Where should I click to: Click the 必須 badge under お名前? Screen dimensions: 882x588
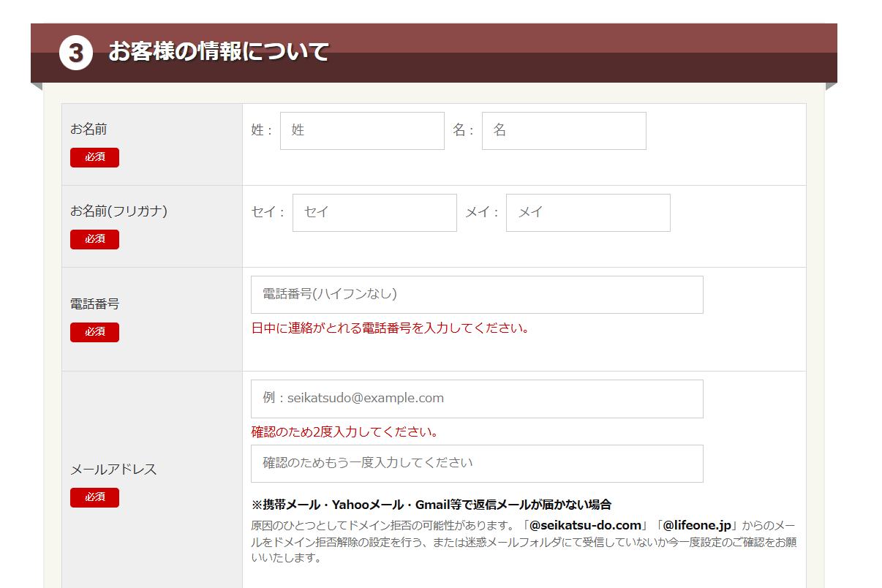(94, 157)
